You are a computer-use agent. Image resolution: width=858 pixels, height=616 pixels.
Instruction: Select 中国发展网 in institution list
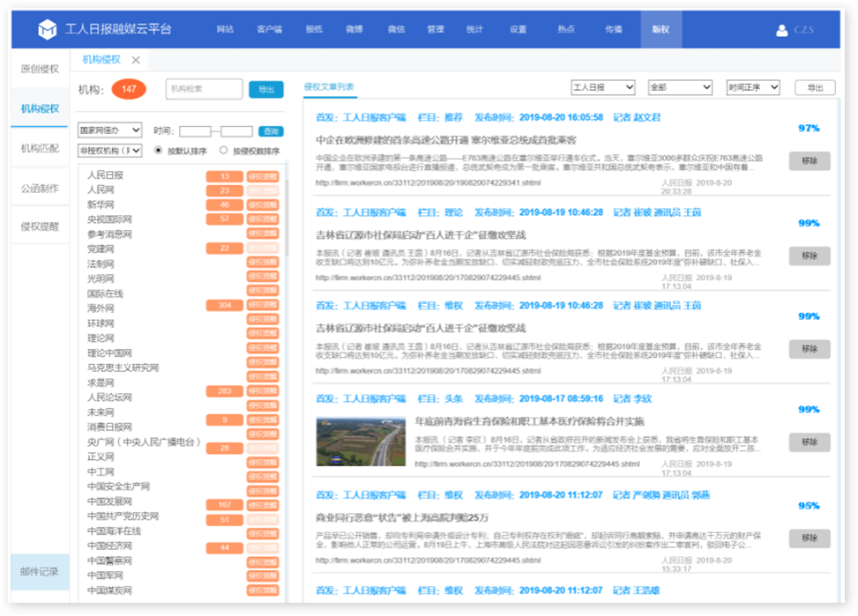[x=109, y=501]
